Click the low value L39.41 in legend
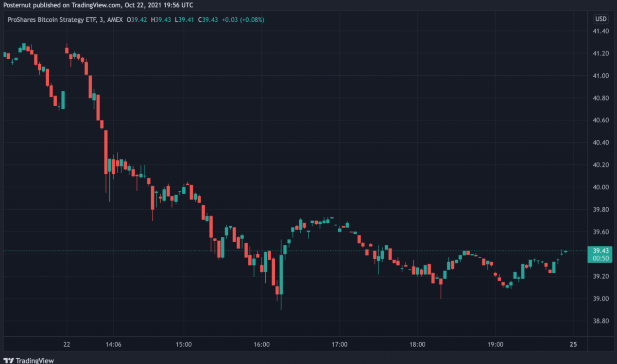Image resolution: width=617 pixels, height=364 pixels. point(185,20)
